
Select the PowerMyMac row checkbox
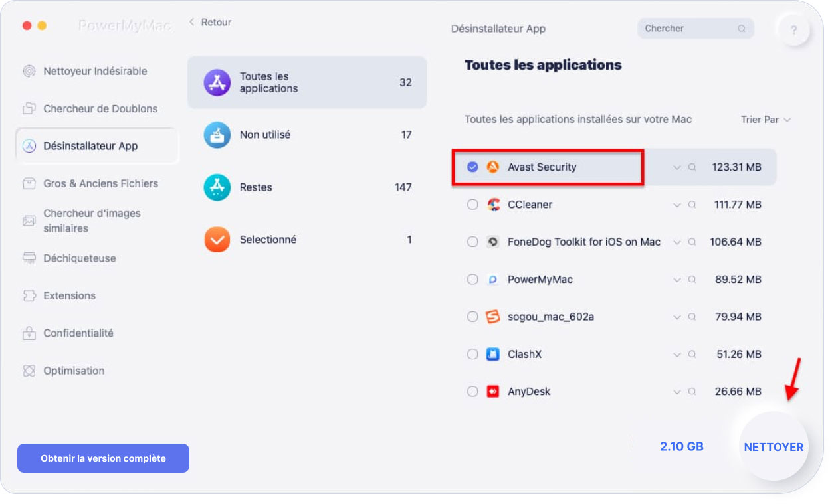472,280
